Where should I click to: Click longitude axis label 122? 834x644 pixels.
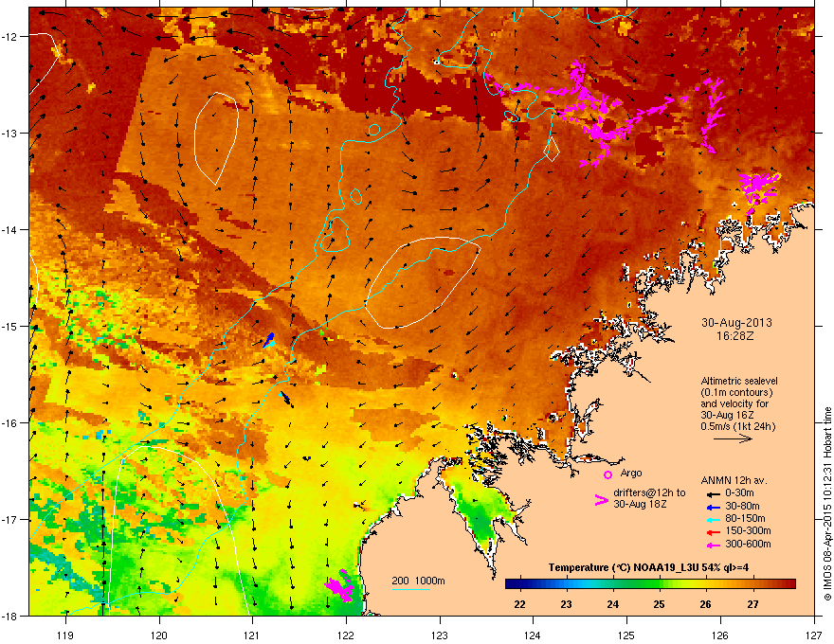pos(346,635)
